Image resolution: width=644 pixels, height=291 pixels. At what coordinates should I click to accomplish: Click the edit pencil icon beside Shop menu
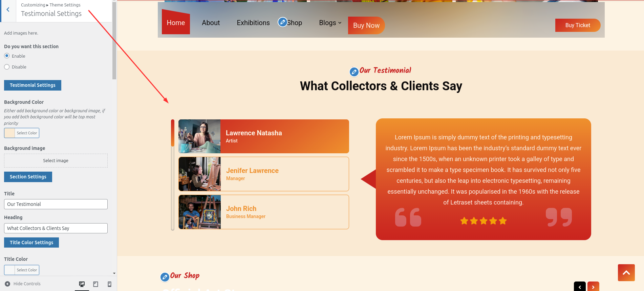point(282,22)
